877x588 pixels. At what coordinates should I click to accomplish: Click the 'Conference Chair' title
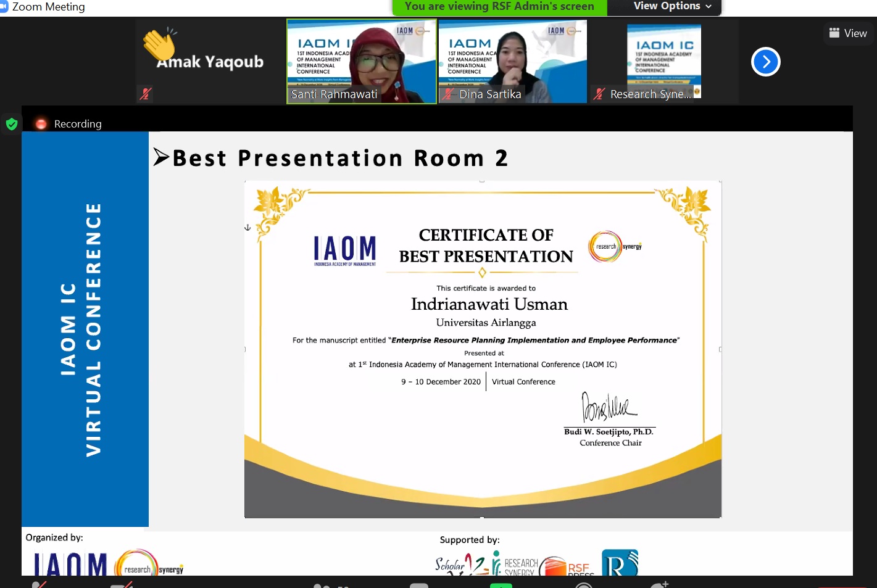[610, 443]
